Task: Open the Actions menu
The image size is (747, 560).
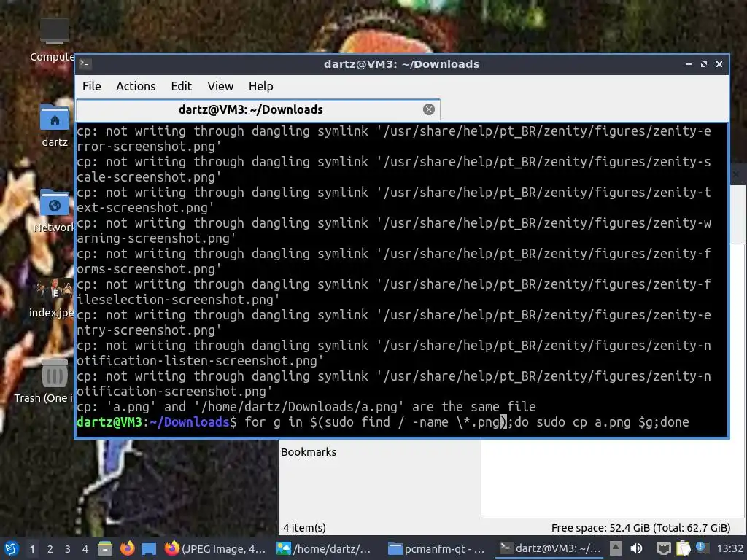Action: coord(136,86)
